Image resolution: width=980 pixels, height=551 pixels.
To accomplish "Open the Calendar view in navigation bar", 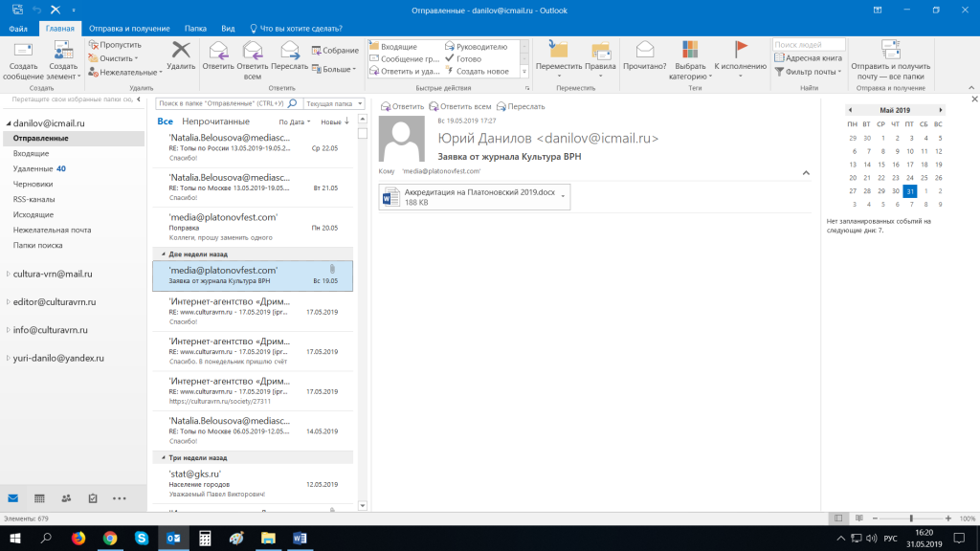I will 39,498.
